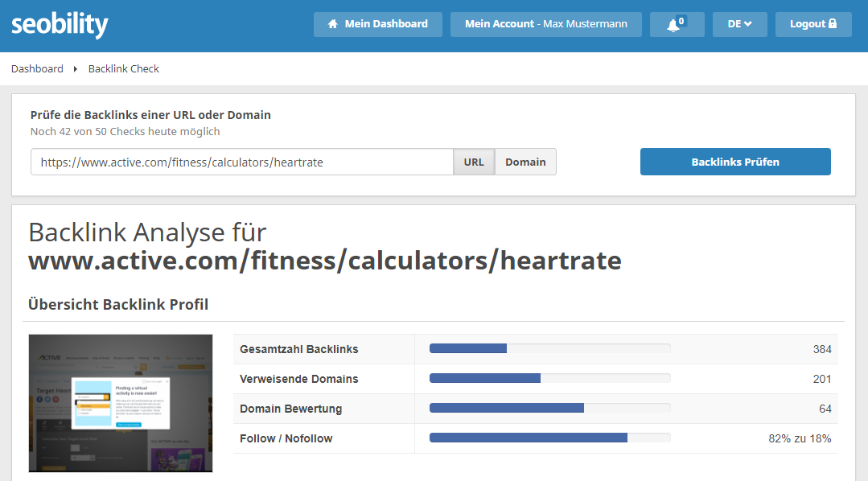
Task: Click the domain rating value 64
Action: click(825, 409)
